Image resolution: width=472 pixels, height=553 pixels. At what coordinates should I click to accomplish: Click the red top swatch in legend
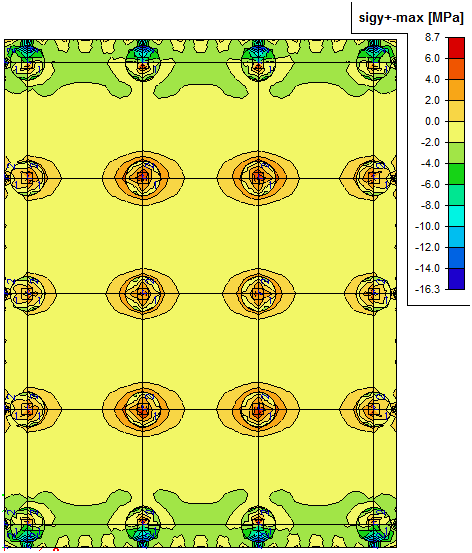(x=456, y=48)
